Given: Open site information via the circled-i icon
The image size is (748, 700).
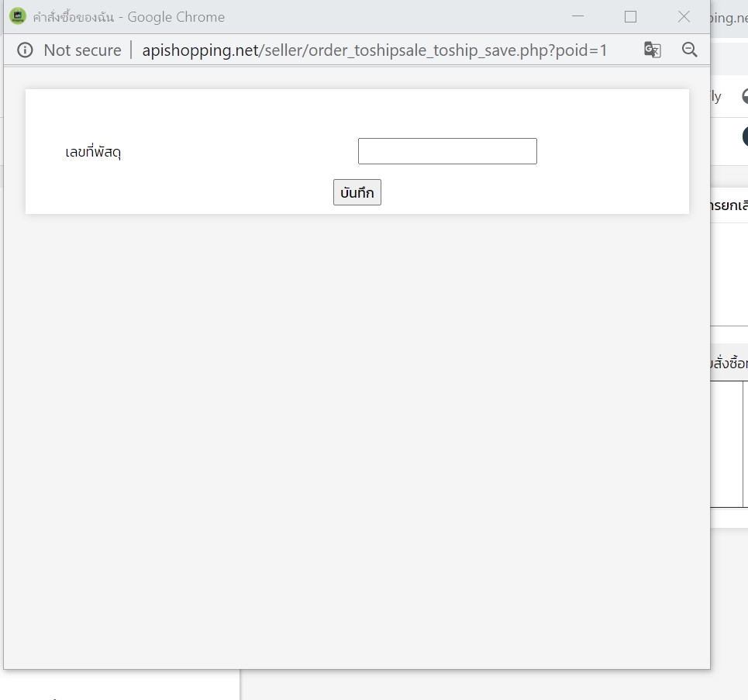Looking at the screenshot, I should [x=25, y=50].
